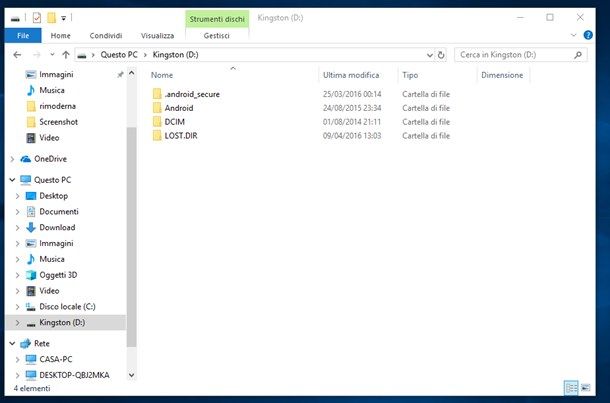
Task: Click the Documenti icon in sidebar
Action: (31, 212)
